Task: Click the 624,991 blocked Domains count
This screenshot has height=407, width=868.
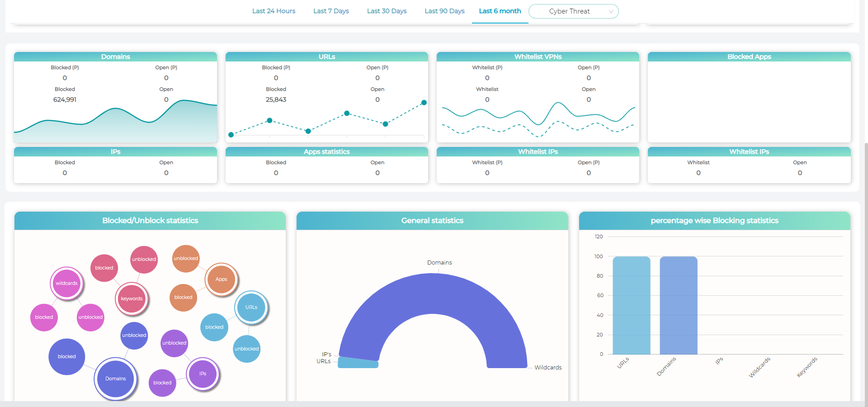Action: tap(65, 100)
